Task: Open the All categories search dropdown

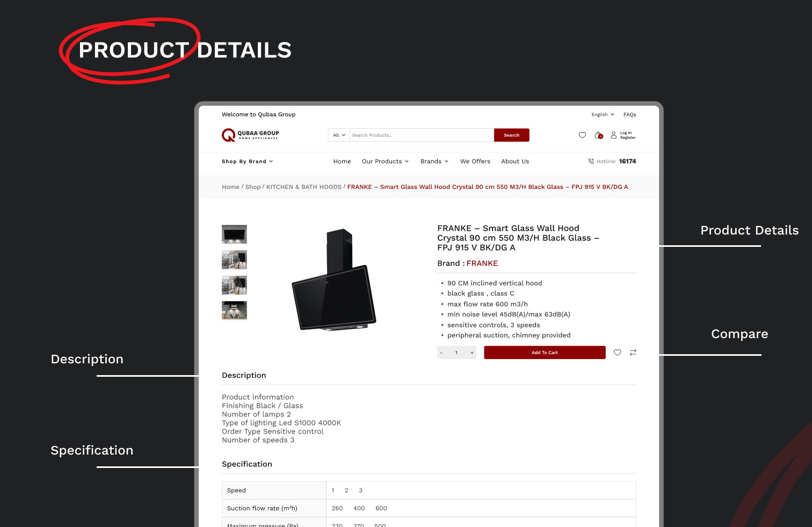Action: [x=339, y=135]
